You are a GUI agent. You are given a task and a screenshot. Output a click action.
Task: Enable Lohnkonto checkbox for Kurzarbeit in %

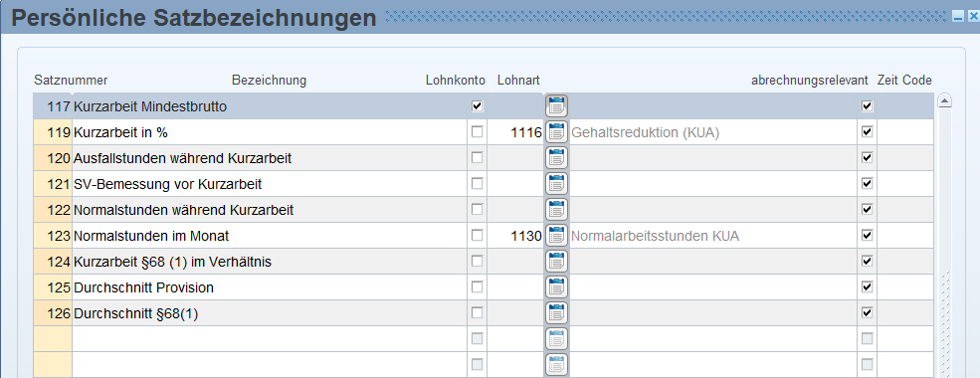[478, 132]
